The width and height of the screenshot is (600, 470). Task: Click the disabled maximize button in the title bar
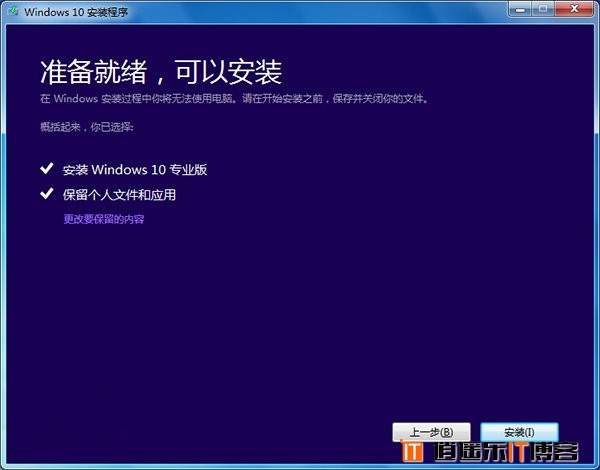[543, 9]
